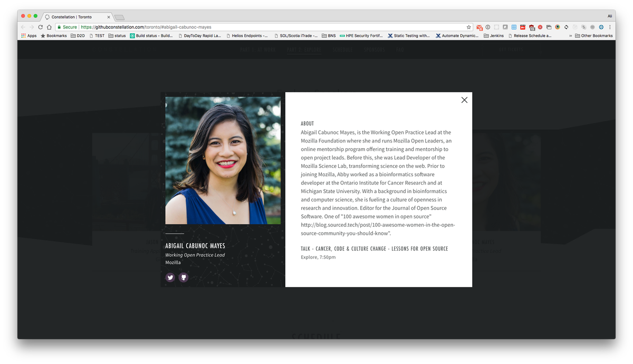Screen dimensions: 633x364
Task: Open Abigail's GitHub profile icon
Action: (x=184, y=277)
